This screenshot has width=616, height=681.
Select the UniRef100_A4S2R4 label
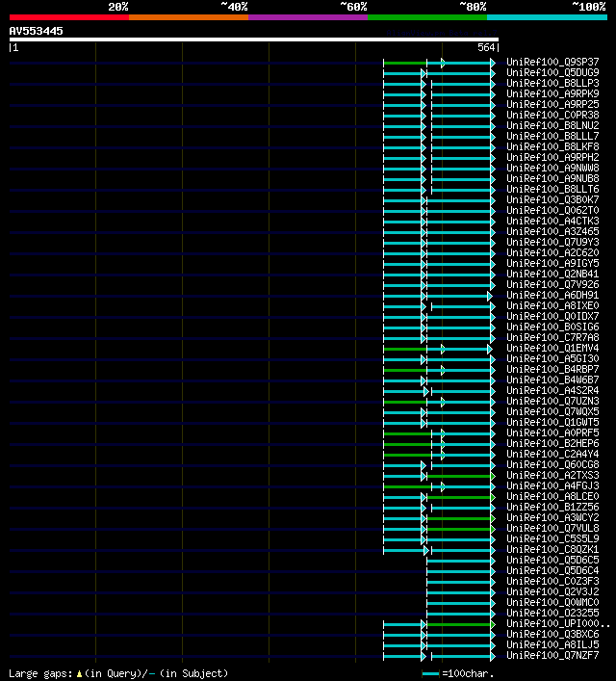point(552,390)
